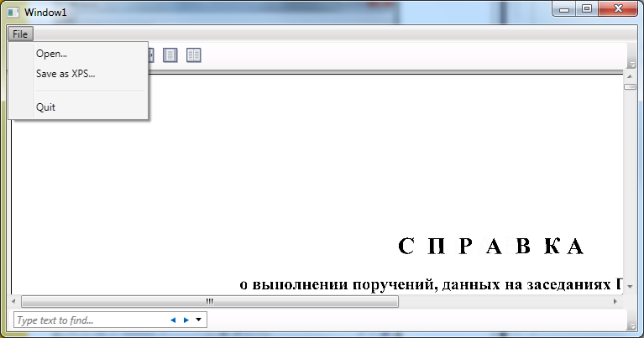Click the horizontal scrollbar left arrow
Viewport: 644px width, 338px height.
pyautogui.click(x=14, y=301)
